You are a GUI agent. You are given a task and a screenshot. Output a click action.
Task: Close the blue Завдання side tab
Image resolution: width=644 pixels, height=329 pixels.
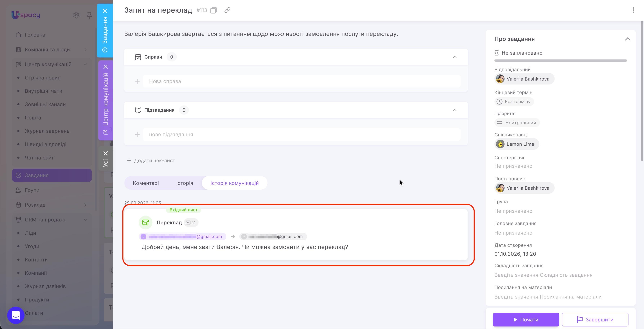tap(105, 11)
